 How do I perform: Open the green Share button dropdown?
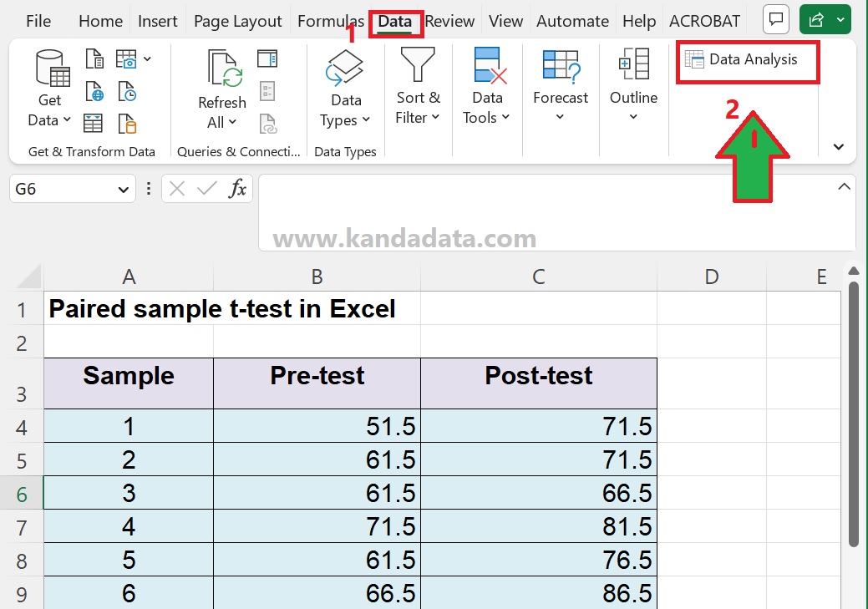pyautogui.click(x=841, y=20)
